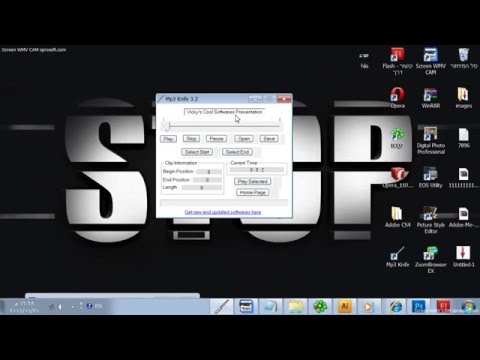Screen dimensions: 480x360
Task: Select the images folder desktop icon
Action: [x=464, y=98]
